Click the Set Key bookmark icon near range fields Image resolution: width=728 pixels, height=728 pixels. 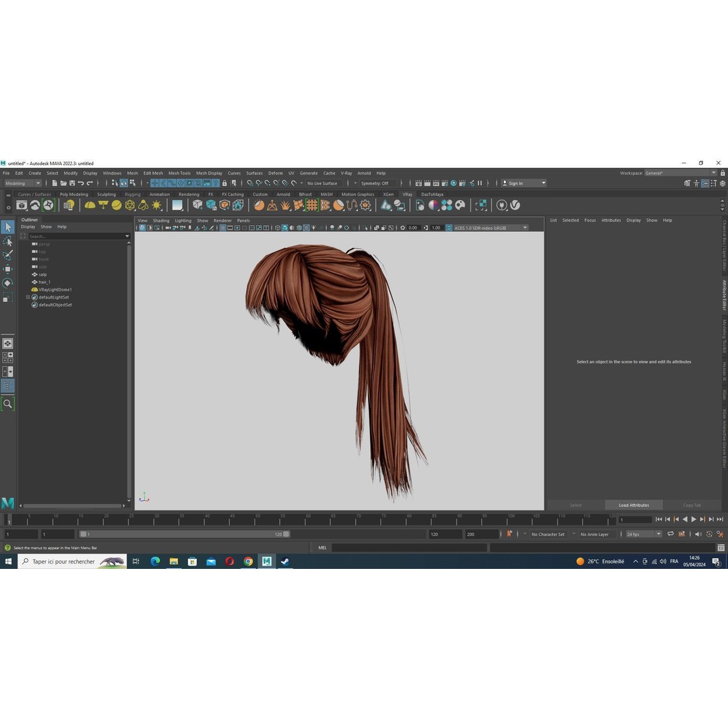tap(510, 534)
